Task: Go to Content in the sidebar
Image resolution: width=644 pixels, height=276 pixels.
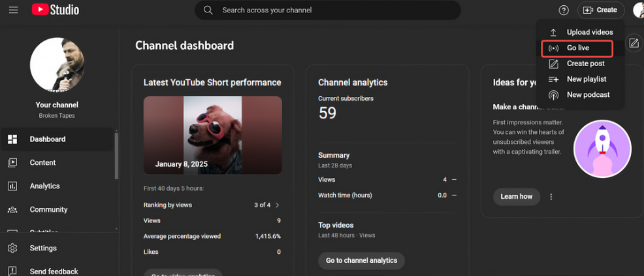Action: pyautogui.click(x=57, y=162)
